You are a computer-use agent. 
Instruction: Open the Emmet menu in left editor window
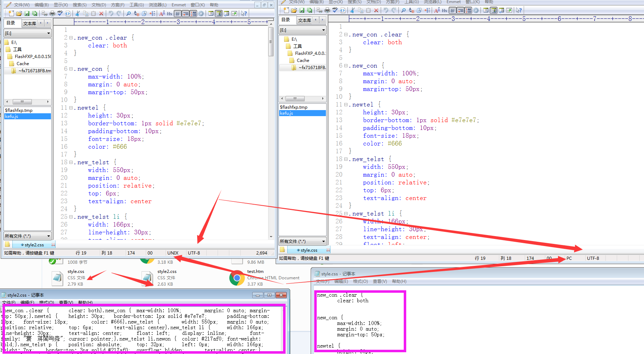[x=178, y=5]
